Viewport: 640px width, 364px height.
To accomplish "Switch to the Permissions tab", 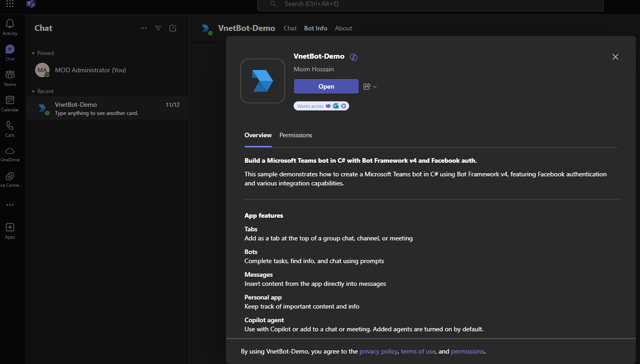I will pyautogui.click(x=295, y=135).
